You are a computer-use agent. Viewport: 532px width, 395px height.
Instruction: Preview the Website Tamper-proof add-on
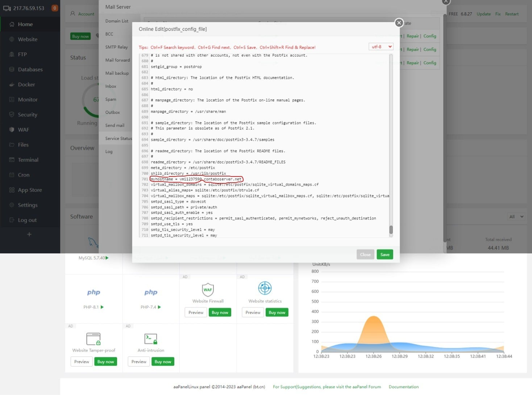tap(82, 362)
